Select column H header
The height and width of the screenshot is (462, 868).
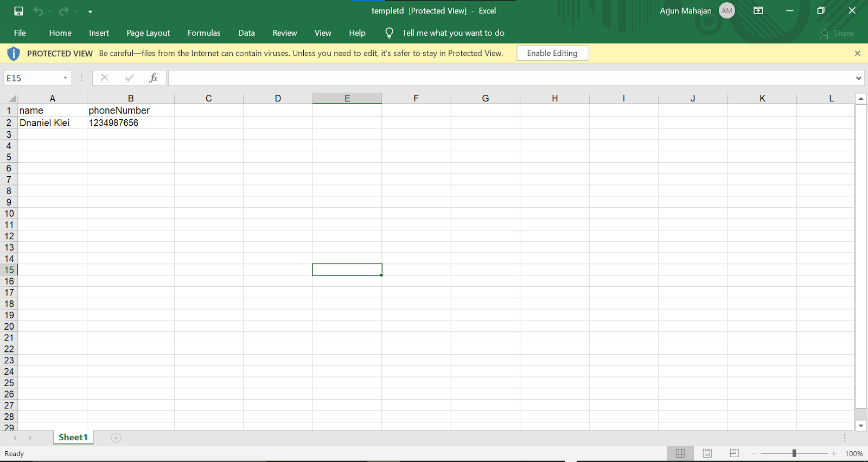(554, 98)
